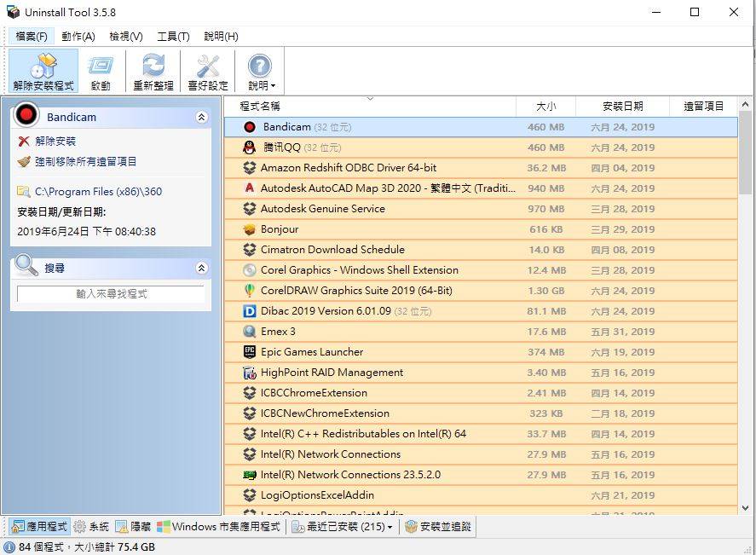Click the ICBCChromeExtension icon

pyautogui.click(x=249, y=393)
